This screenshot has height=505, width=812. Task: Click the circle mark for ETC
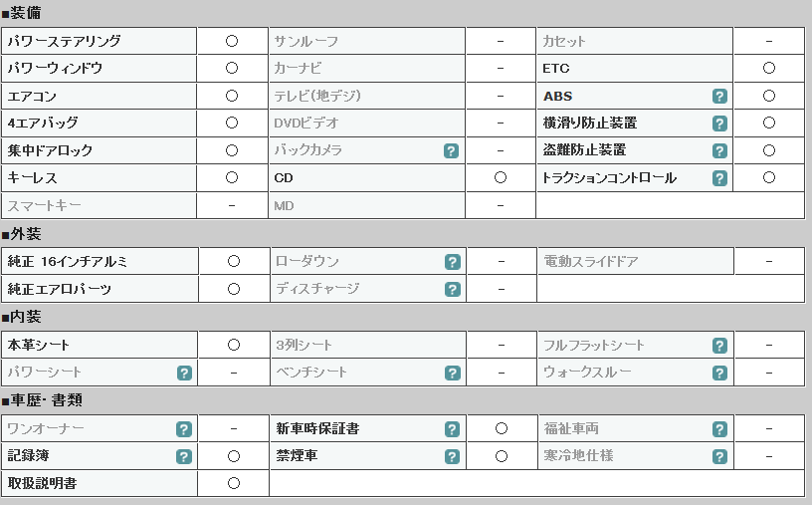769,68
